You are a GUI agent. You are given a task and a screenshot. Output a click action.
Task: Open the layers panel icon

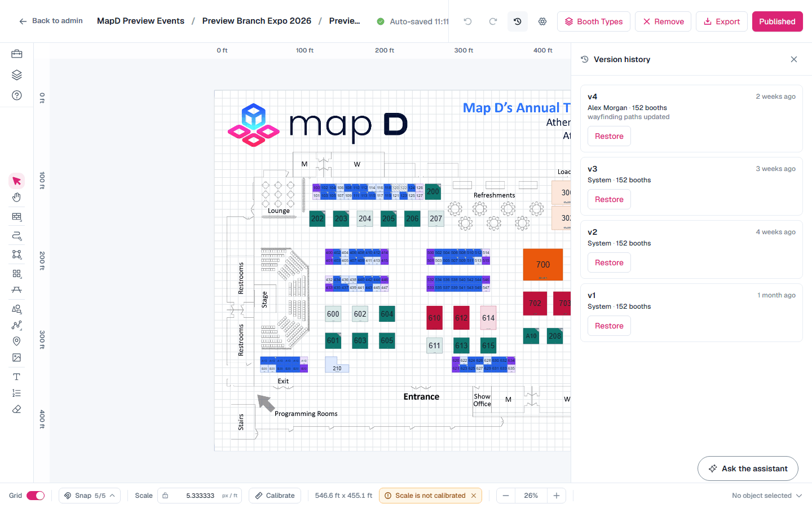coord(16,75)
